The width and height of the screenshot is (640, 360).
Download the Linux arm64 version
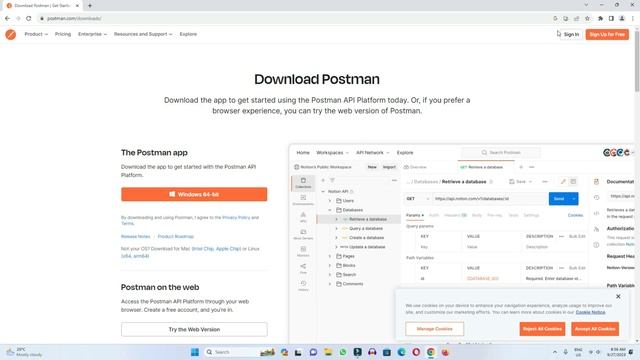coord(141,256)
